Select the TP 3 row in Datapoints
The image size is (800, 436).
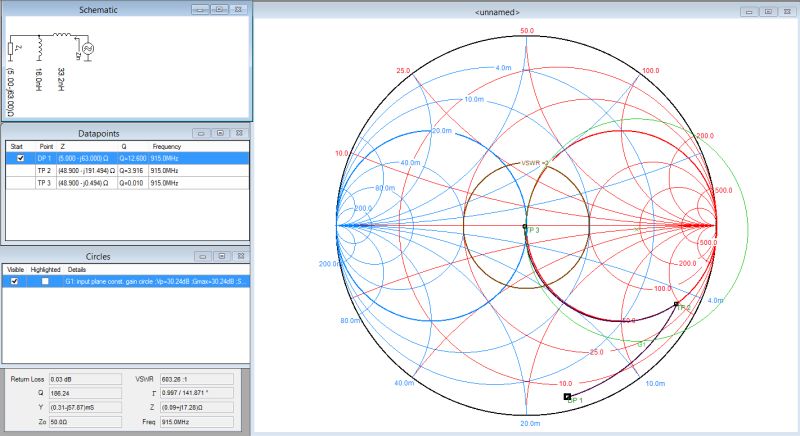(128, 183)
